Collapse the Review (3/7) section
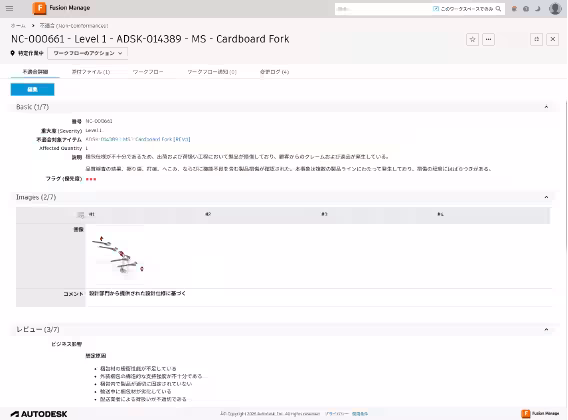The width and height of the screenshot is (568, 420). click(x=546, y=329)
